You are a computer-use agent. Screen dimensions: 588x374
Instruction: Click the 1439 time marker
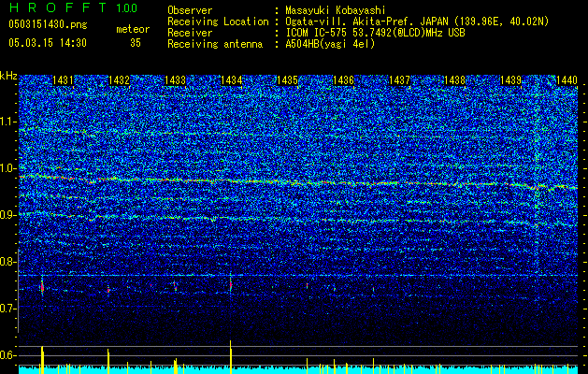coord(511,80)
